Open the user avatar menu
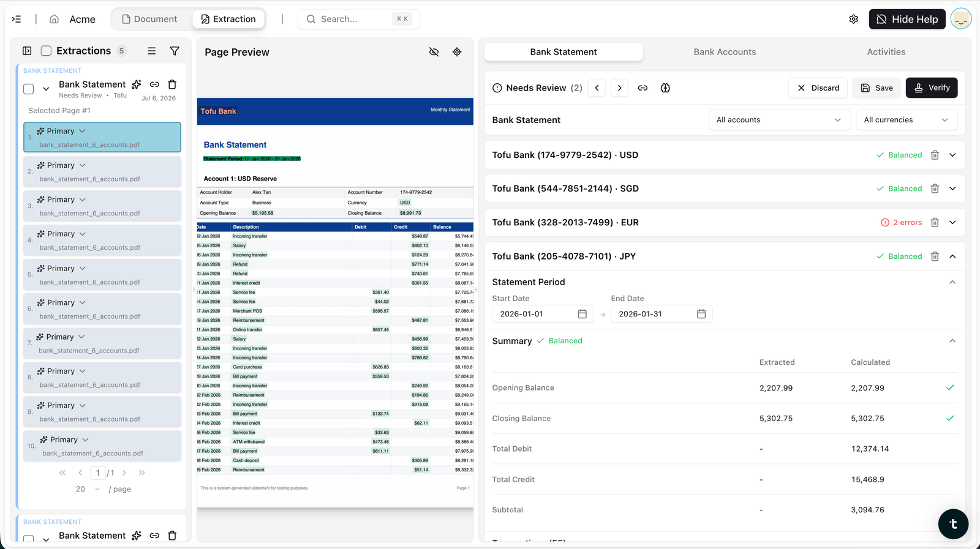This screenshot has height=549, width=980. [961, 19]
